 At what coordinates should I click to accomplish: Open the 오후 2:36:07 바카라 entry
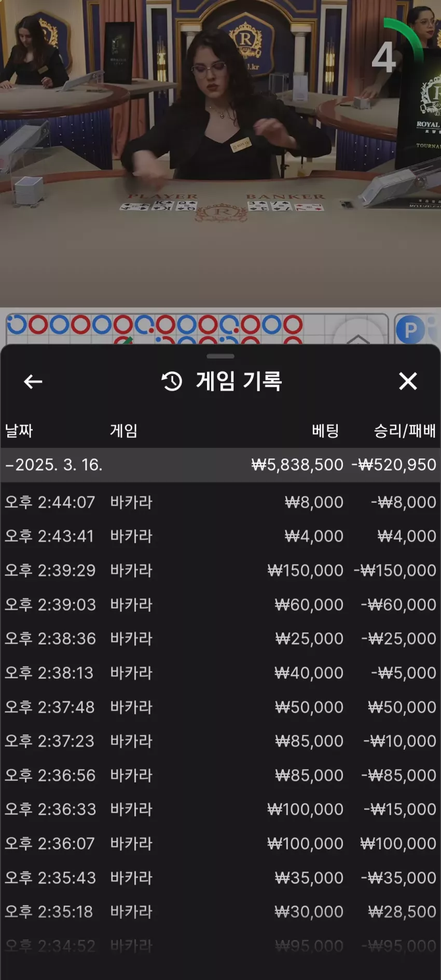[x=220, y=843]
